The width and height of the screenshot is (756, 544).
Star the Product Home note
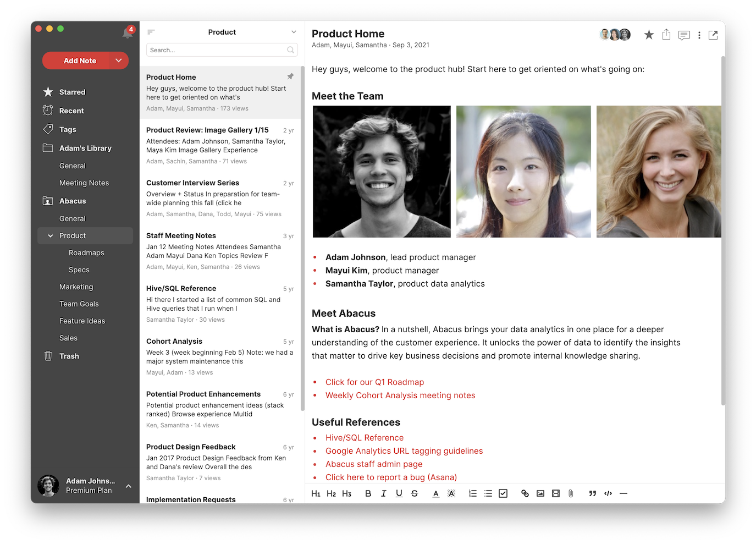point(649,35)
